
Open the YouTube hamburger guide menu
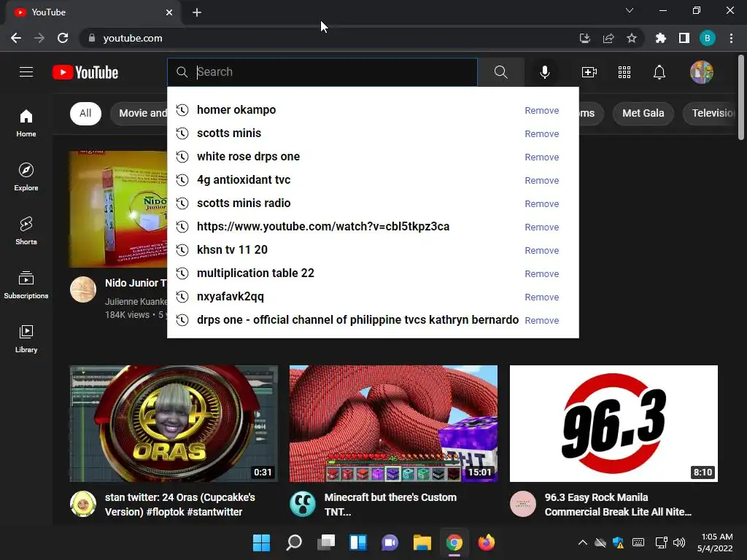[26, 72]
